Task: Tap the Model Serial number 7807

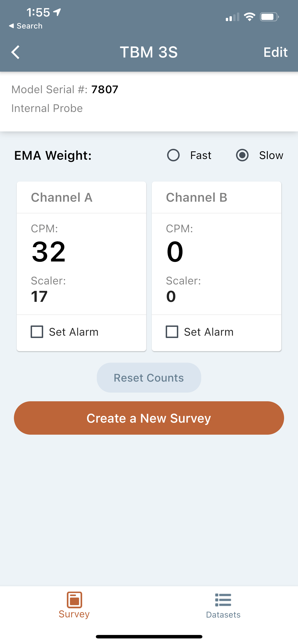Action: pyautogui.click(x=105, y=89)
